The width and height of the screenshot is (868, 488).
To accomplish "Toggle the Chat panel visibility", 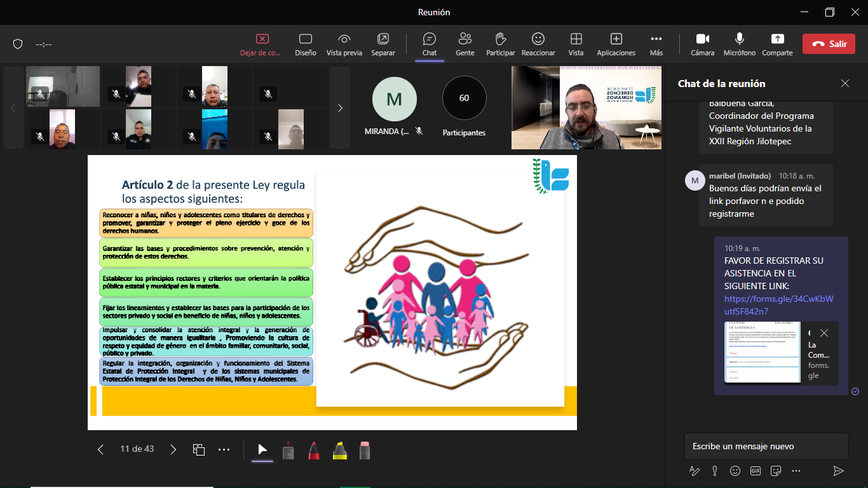I will [x=430, y=44].
